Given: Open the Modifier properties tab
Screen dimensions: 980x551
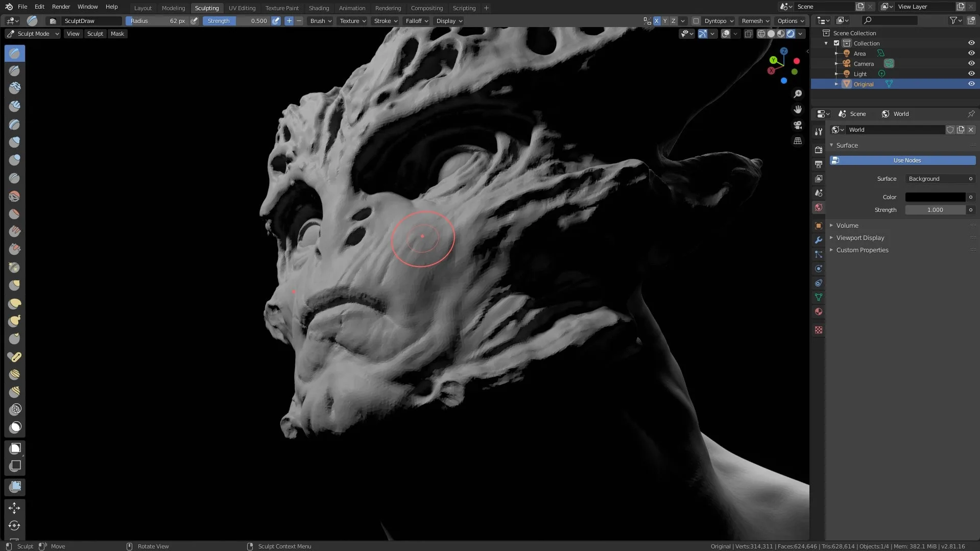Looking at the screenshot, I should click(818, 240).
